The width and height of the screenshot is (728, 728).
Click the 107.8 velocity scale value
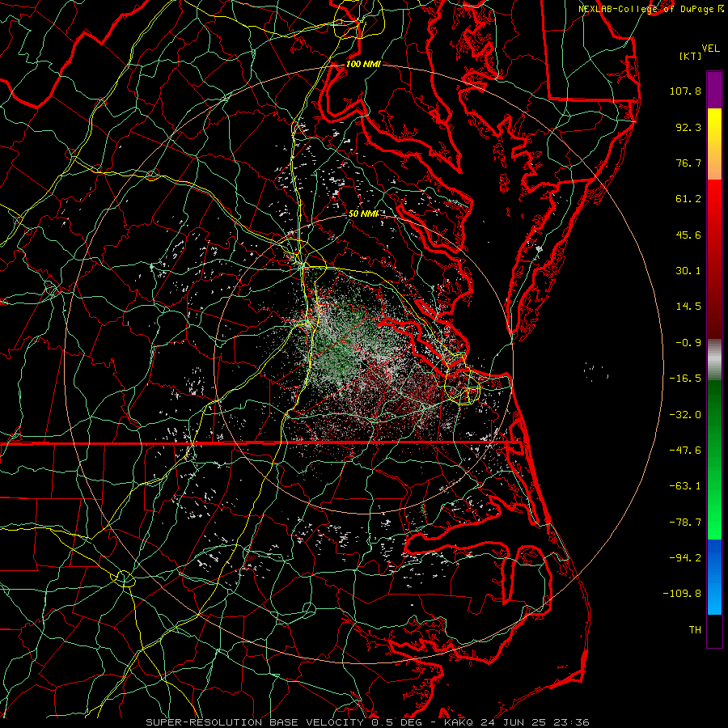click(x=685, y=91)
